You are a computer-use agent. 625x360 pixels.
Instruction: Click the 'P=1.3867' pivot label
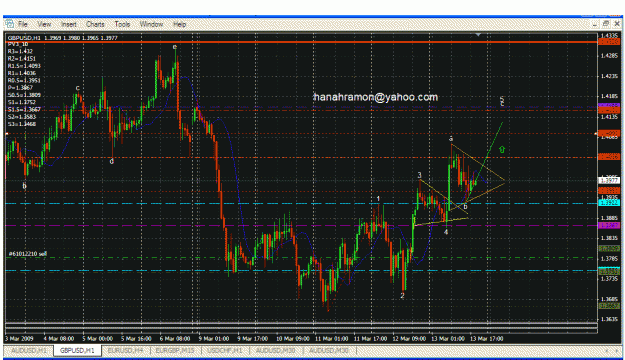tap(20, 87)
